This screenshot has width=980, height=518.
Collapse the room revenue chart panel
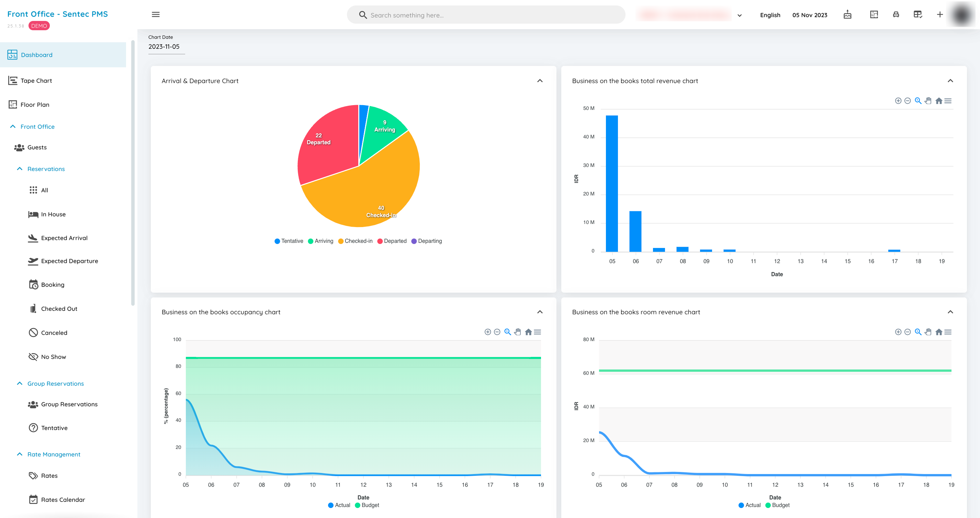point(950,312)
